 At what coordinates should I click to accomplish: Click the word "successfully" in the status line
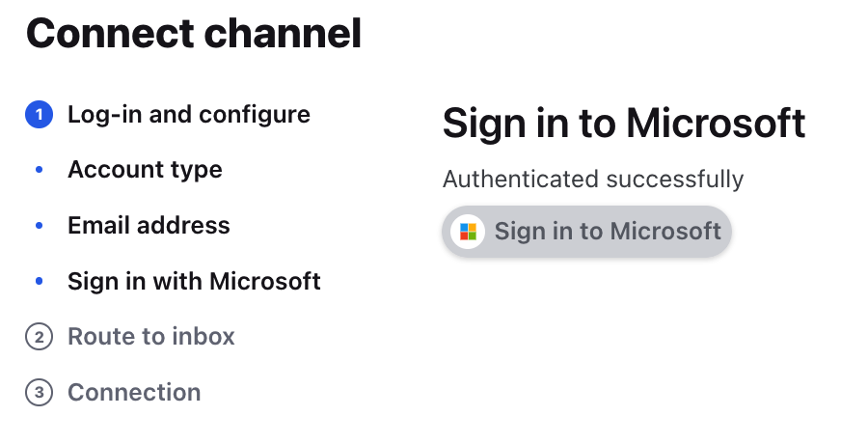pyautogui.click(x=675, y=179)
